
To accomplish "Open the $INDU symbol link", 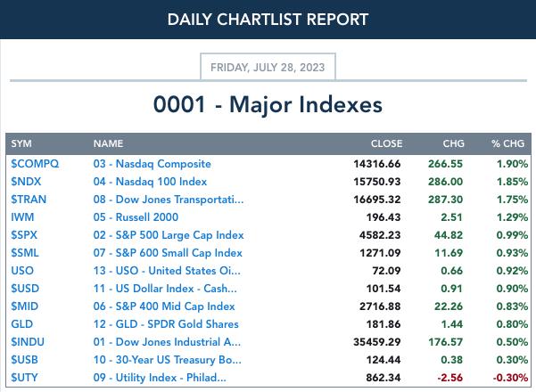I will tap(28, 342).
